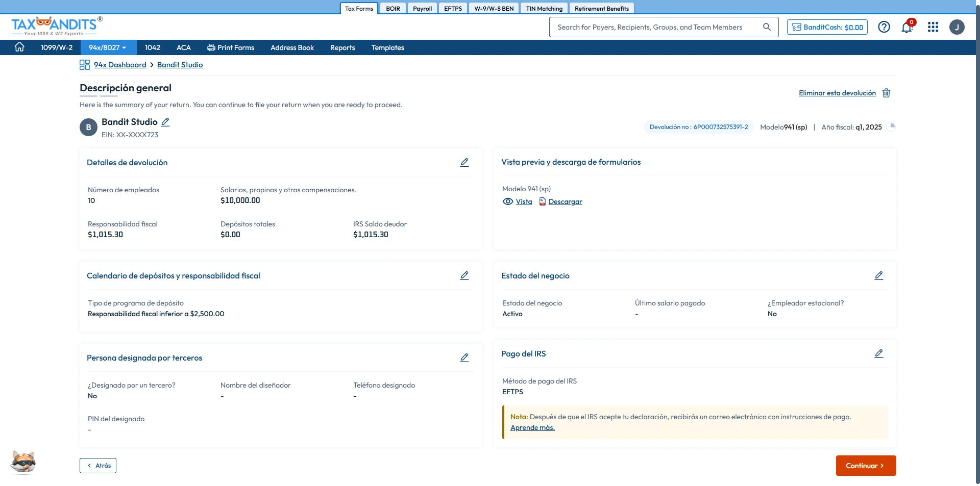Click the Aprende más link
The height and width of the screenshot is (486, 980).
(532, 427)
